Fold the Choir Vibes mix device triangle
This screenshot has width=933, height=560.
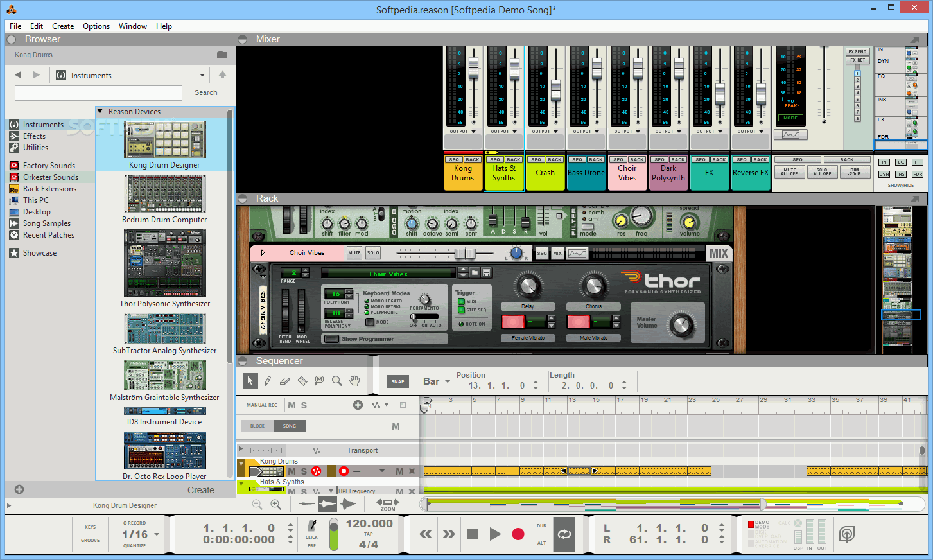point(262,253)
